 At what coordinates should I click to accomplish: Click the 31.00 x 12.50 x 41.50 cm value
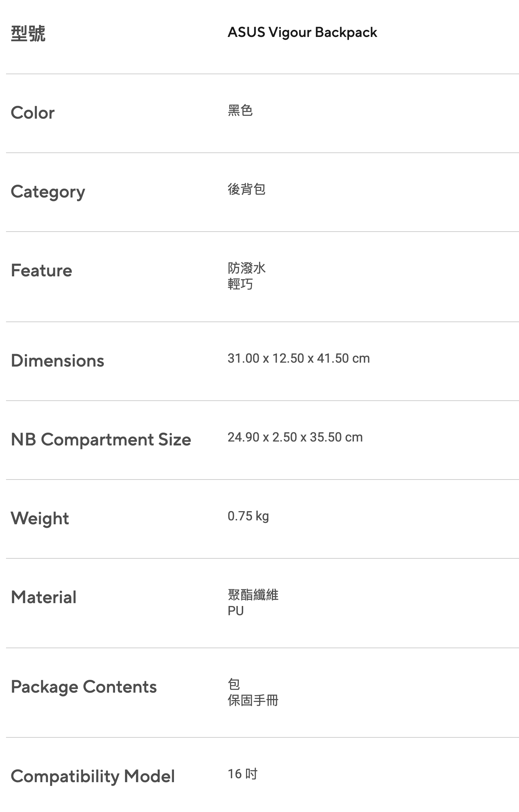click(299, 358)
